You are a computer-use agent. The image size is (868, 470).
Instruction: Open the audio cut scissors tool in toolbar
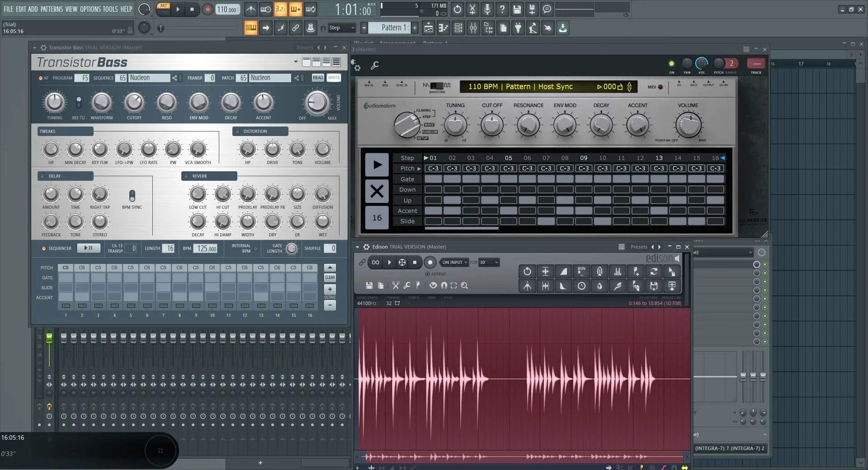[x=472, y=9]
